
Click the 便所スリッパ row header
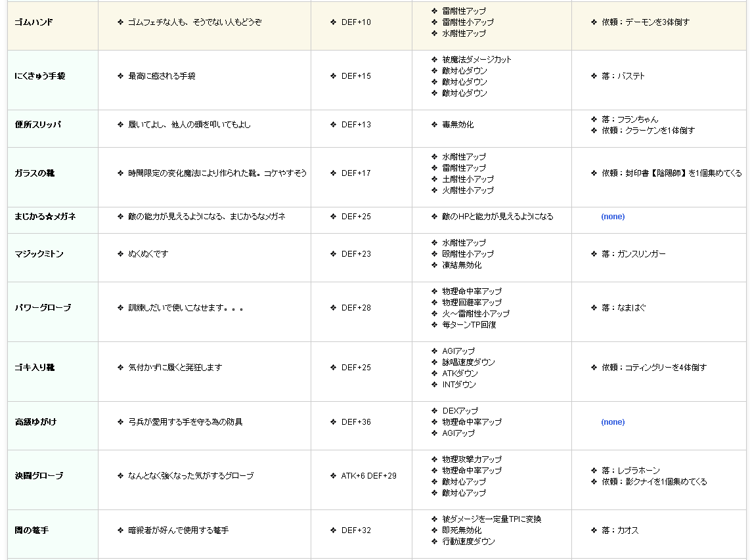[x=38, y=125]
